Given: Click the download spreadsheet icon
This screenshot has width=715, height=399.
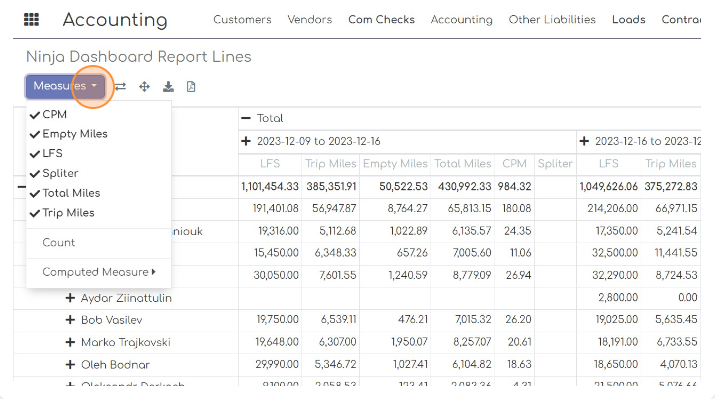Looking at the screenshot, I should 168,87.
